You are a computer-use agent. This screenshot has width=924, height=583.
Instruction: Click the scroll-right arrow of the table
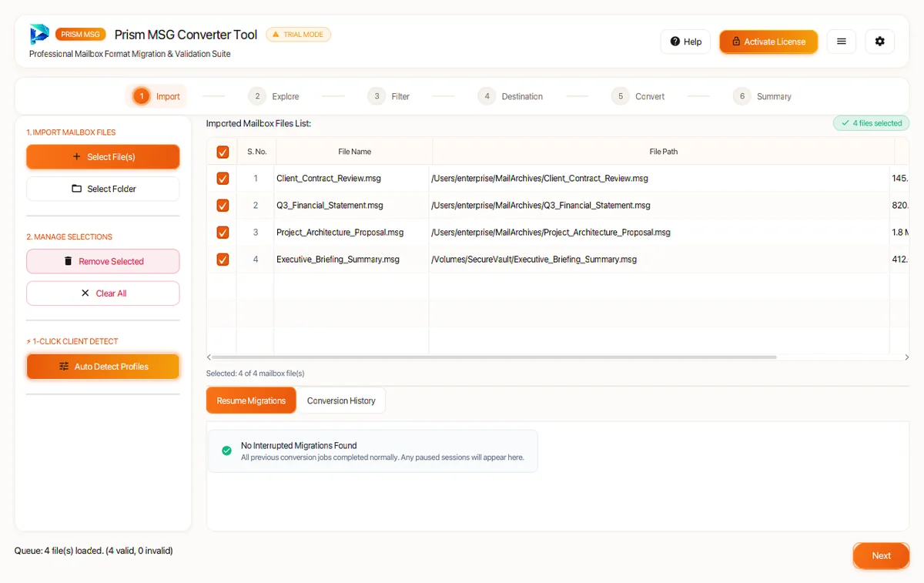[x=906, y=357]
